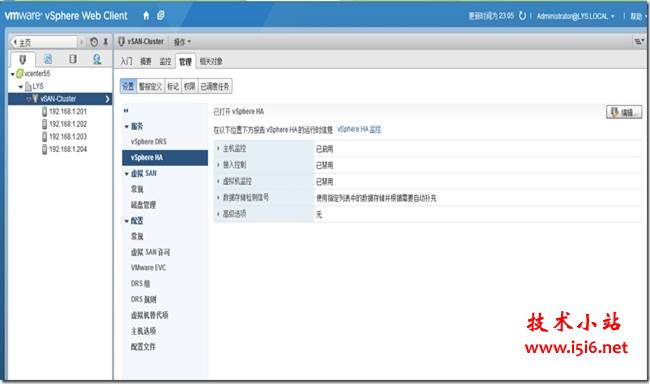Click the 编辑 button for vSphere HA
The width and height of the screenshot is (650, 384).
[x=624, y=112]
